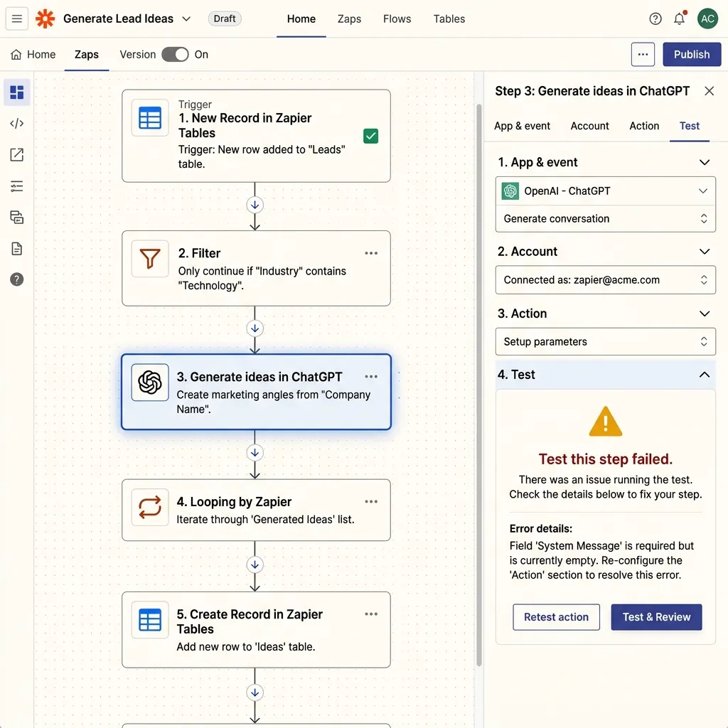Select the Looping by Zapier step card
This screenshot has height=728, width=728.
256,510
